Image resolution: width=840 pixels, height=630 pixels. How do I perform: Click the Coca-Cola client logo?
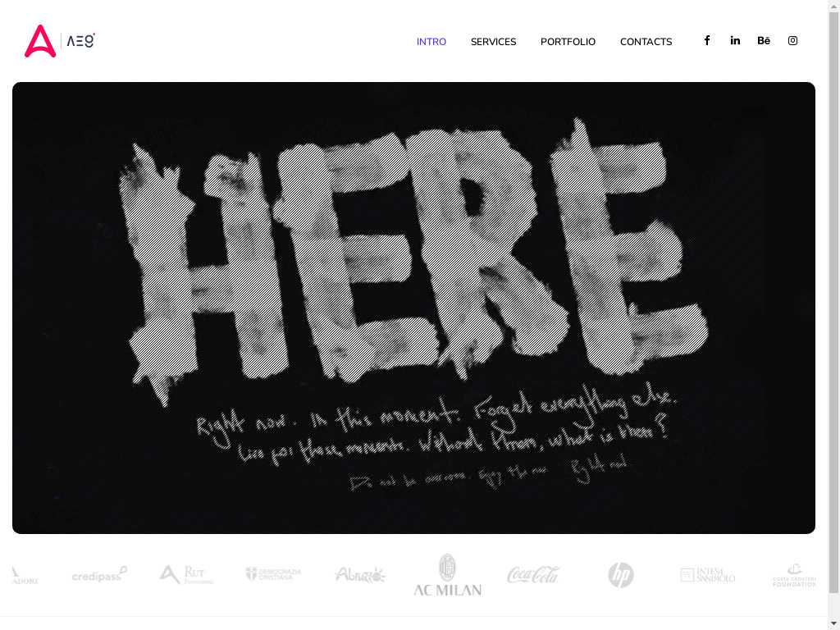point(533,575)
